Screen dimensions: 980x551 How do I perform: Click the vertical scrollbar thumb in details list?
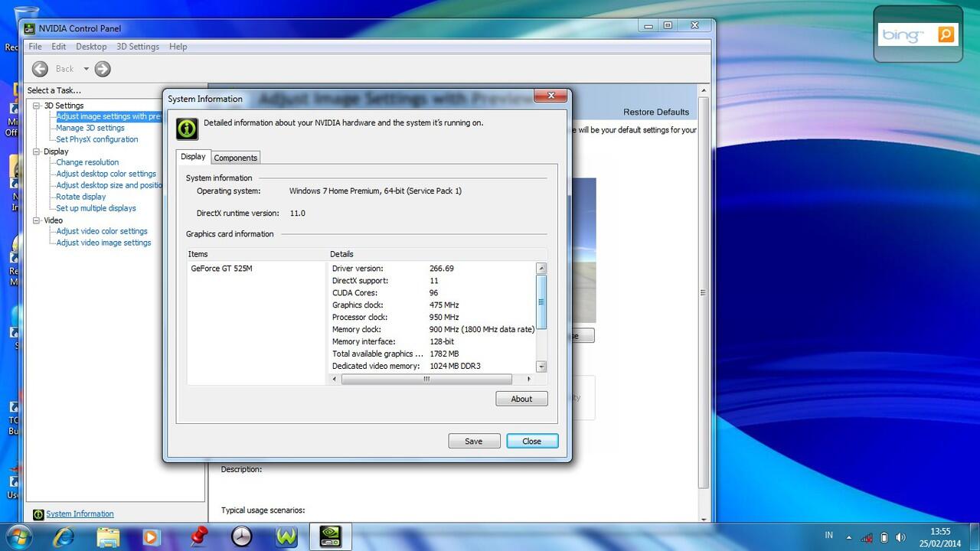(541, 302)
